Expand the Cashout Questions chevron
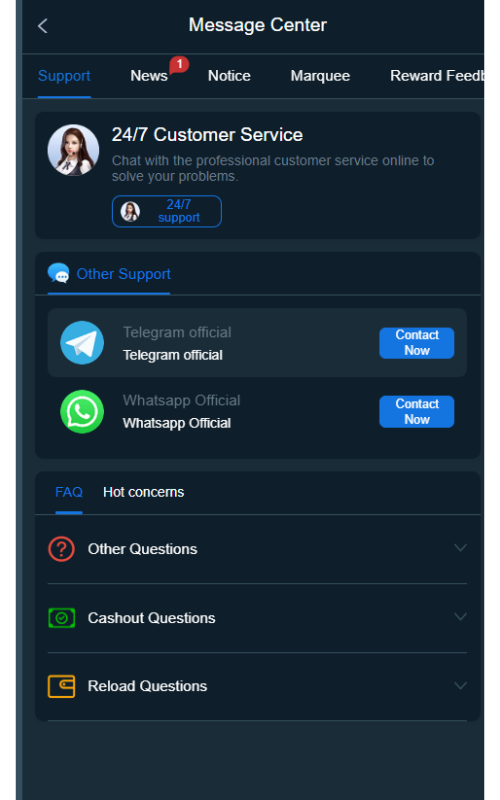Image resolution: width=500 pixels, height=800 pixels. (x=460, y=617)
